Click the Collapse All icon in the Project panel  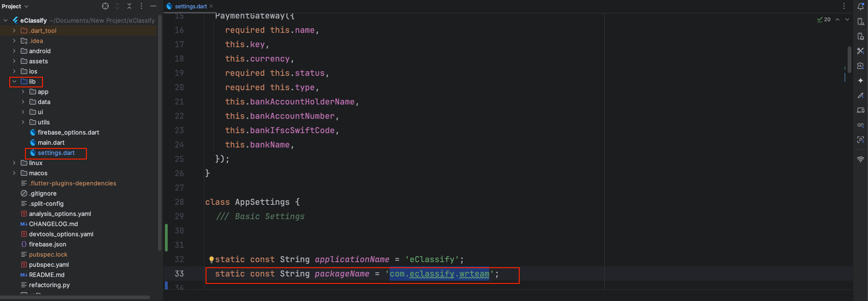click(129, 6)
